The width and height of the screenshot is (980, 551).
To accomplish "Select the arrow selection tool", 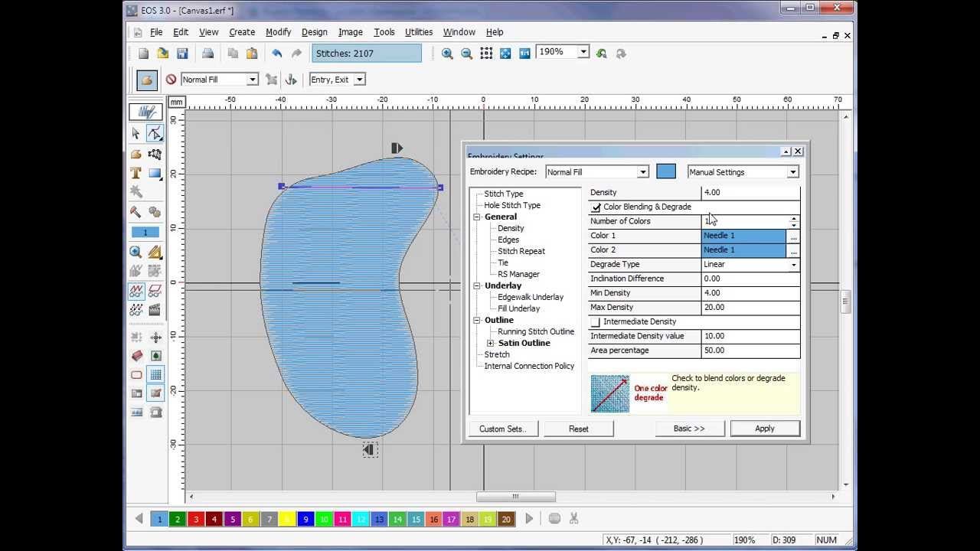I will click(x=136, y=134).
